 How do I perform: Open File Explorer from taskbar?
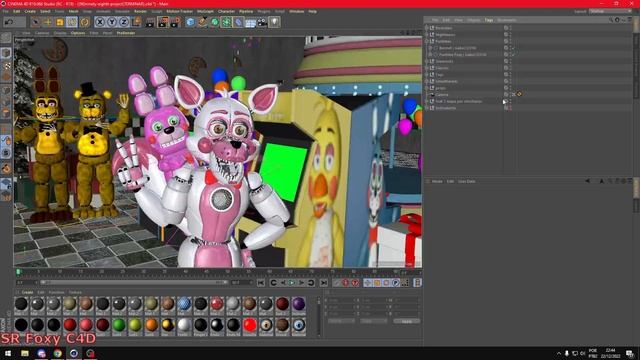(x=25, y=353)
